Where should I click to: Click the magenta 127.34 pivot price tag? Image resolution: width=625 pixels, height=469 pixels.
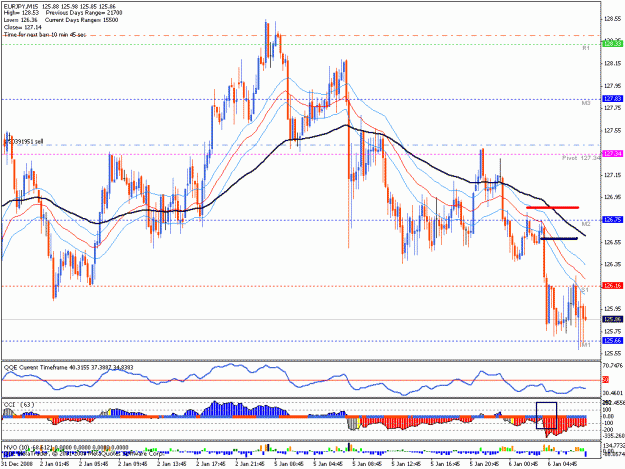pyautogui.click(x=613, y=153)
